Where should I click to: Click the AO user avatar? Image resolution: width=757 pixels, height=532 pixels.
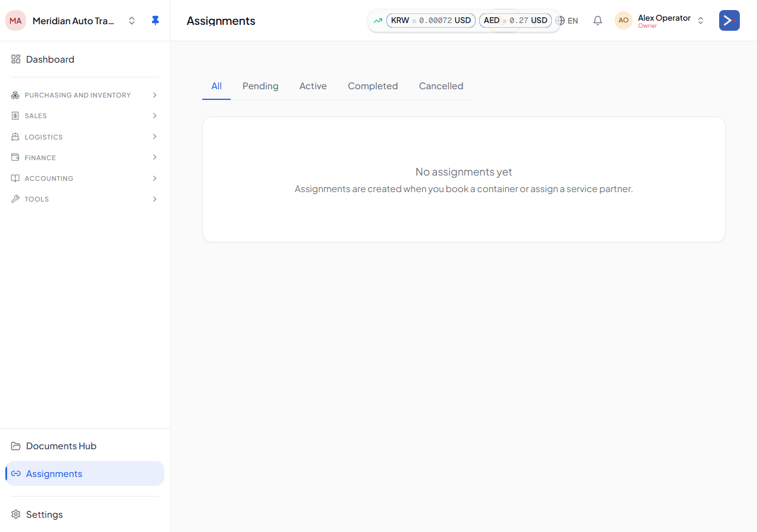coord(623,21)
